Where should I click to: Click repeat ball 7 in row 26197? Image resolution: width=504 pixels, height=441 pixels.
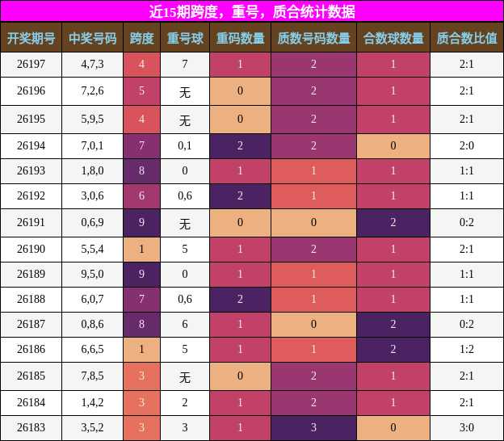(185, 65)
